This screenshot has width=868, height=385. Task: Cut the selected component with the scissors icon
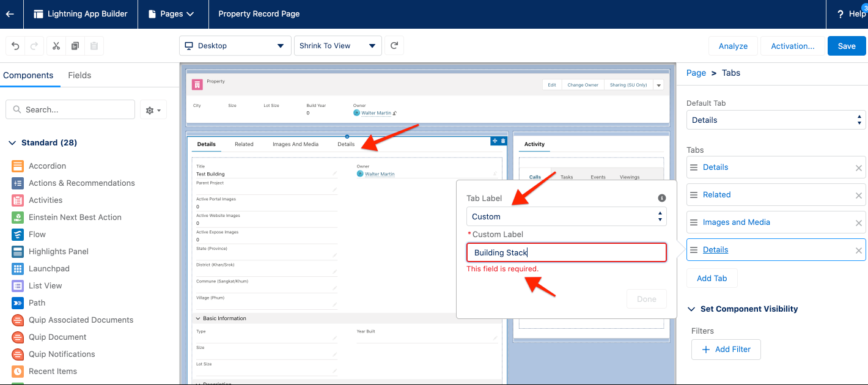(56, 46)
